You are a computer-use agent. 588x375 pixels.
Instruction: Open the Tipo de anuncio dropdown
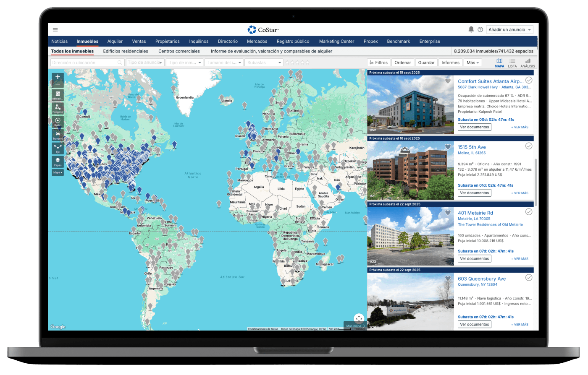coord(145,62)
